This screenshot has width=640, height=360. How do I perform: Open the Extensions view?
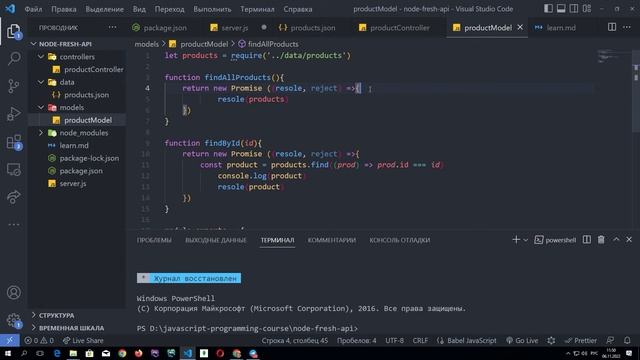tap(13, 142)
